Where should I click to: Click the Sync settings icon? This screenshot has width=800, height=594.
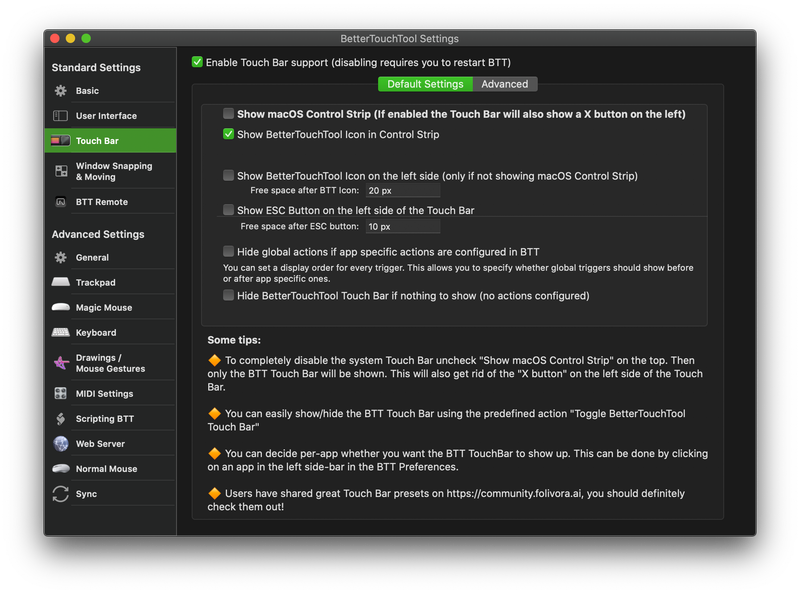pos(62,493)
